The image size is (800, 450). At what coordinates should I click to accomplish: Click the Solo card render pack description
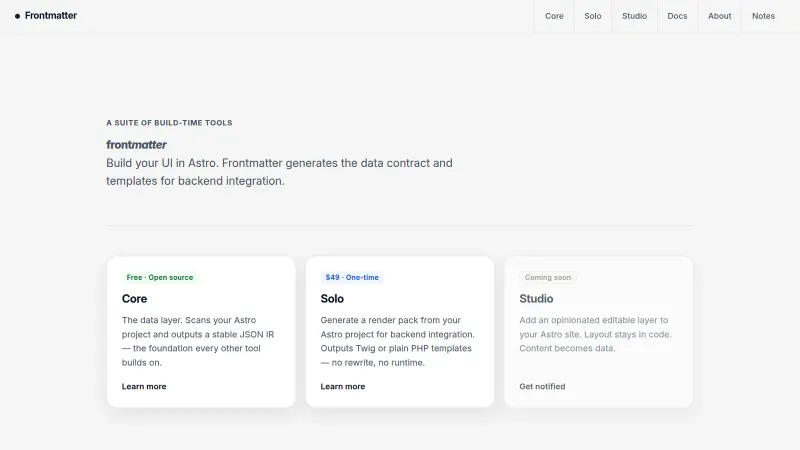point(397,341)
